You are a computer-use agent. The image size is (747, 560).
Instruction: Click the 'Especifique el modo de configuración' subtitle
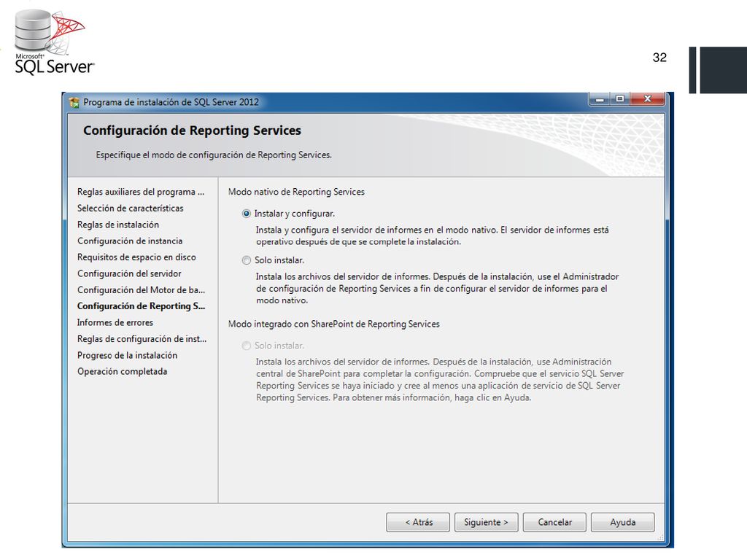(x=214, y=155)
